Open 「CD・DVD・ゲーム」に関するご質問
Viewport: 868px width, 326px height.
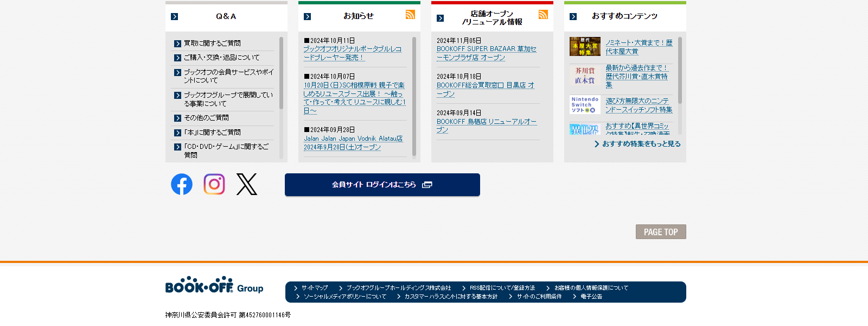click(226, 151)
